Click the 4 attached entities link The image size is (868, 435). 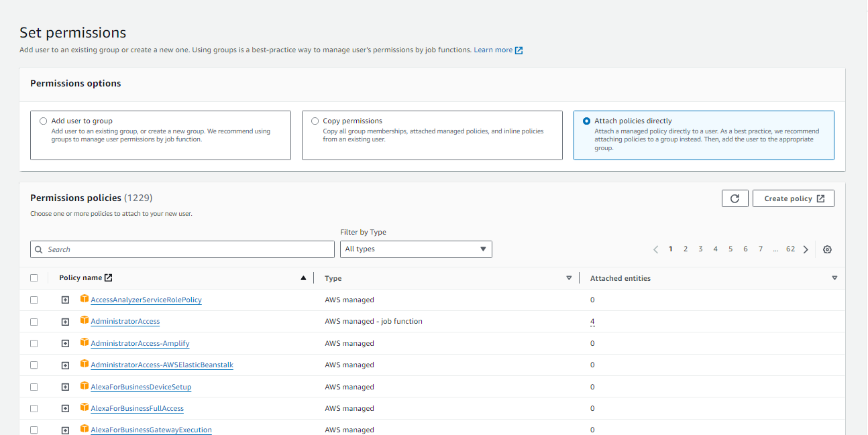point(592,321)
